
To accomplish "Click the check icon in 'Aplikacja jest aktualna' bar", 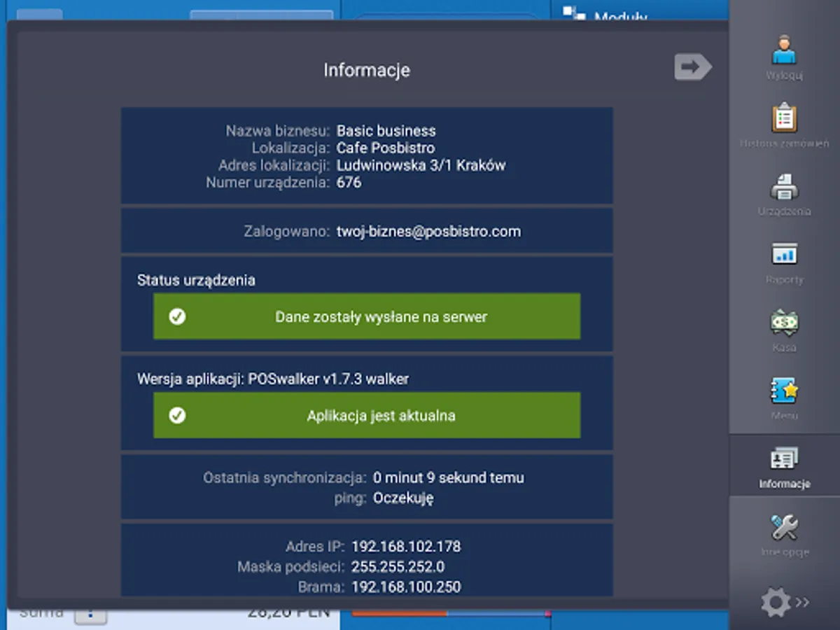I will 177,415.
